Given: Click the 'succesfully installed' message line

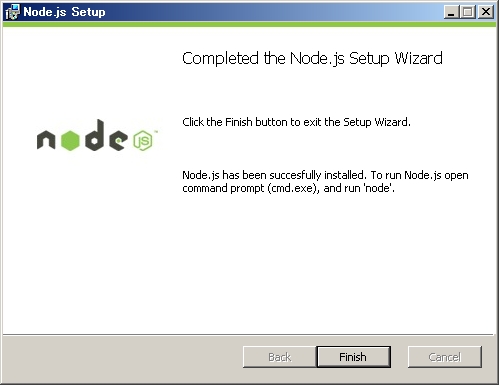Looking at the screenshot, I should [325, 175].
